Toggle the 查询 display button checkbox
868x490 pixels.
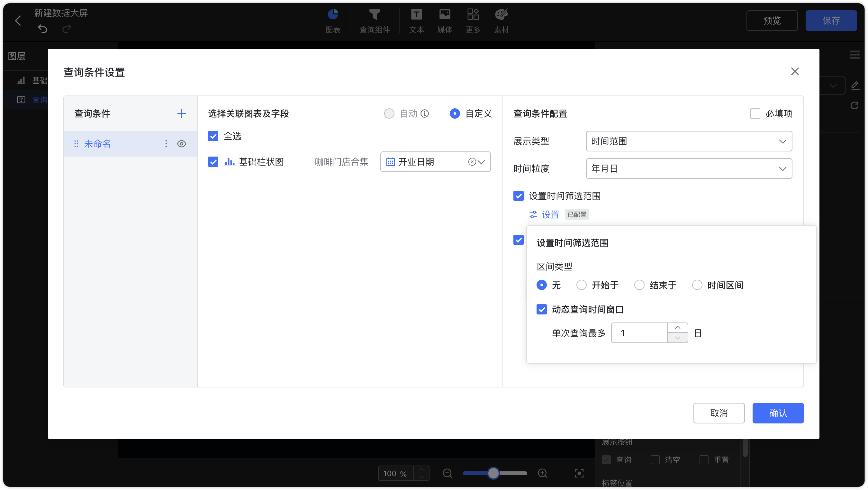pyautogui.click(x=606, y=460)
